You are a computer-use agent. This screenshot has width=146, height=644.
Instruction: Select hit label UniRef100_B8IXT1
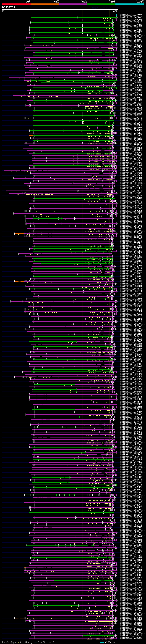[131, 304]
